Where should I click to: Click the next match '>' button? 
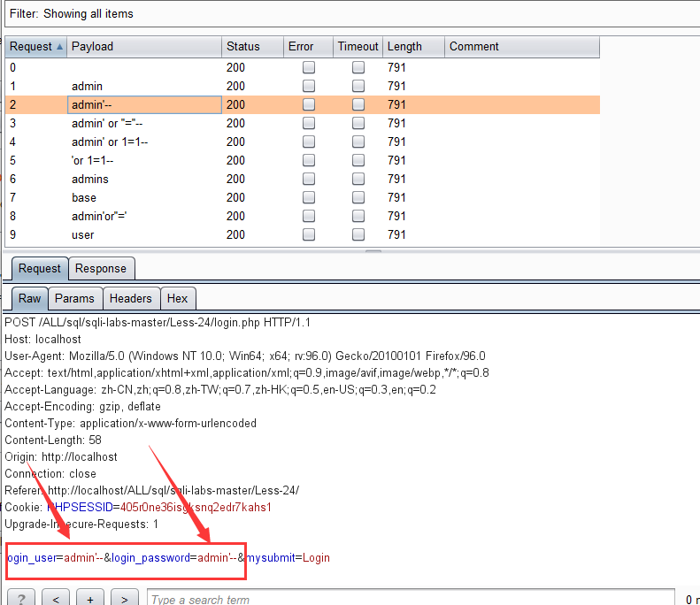coord(125,598)
